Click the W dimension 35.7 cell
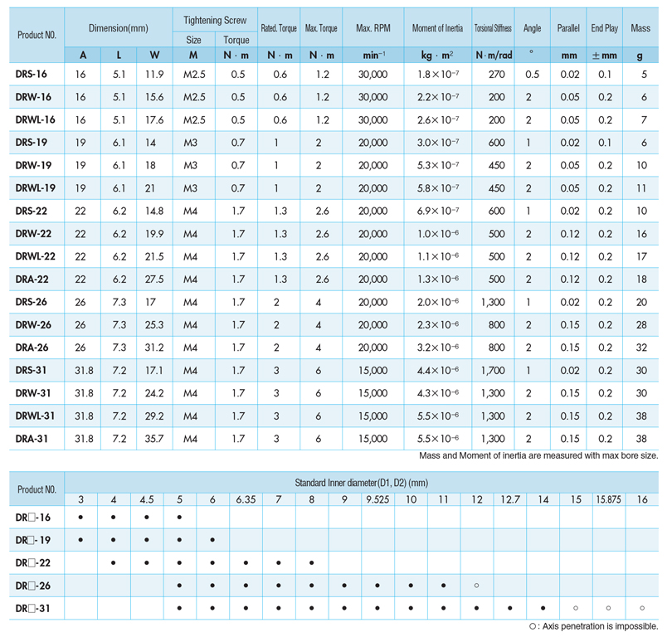The width and height of the screenshot is (672, 637). coord(154,439)
